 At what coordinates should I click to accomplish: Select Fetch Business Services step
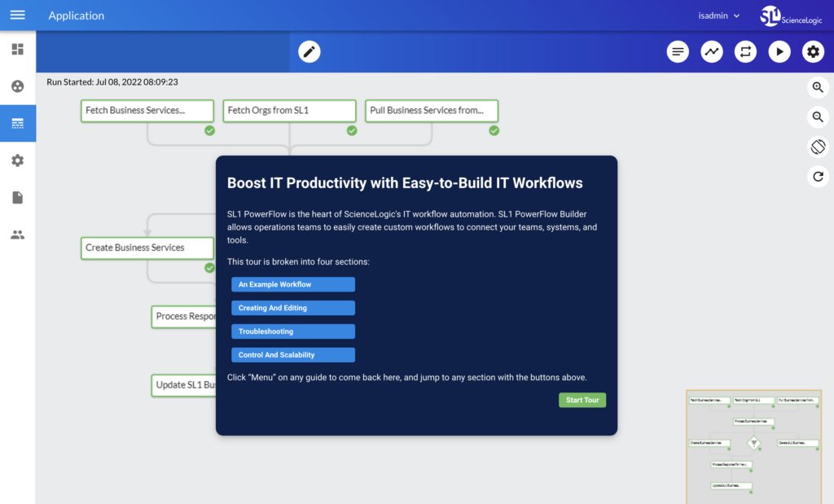coord(147,111)
